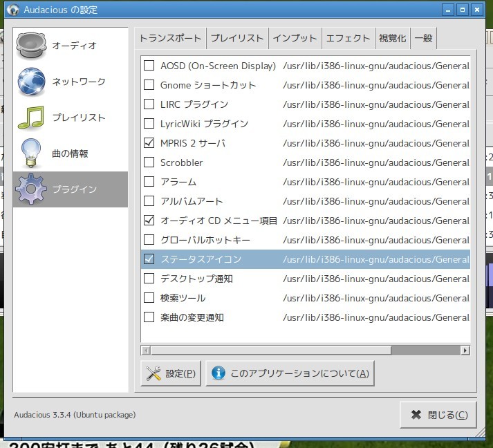Switch to 一般 tab
Viewport: 493px width, 448px height.
coord(424,38)
